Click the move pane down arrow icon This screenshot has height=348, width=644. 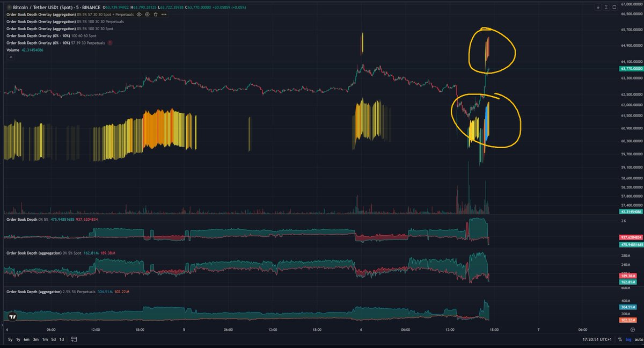598,7
